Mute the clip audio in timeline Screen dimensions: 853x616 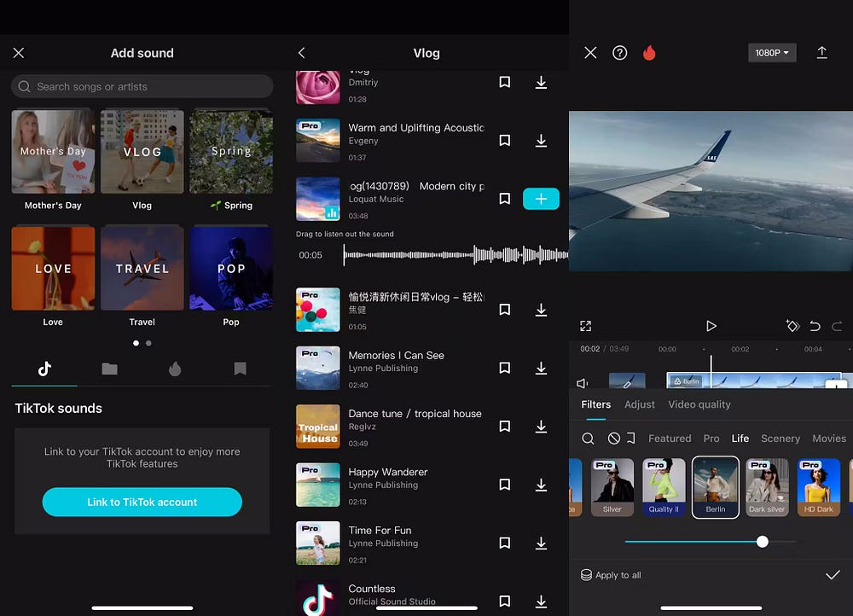click(x=583, y=384)
